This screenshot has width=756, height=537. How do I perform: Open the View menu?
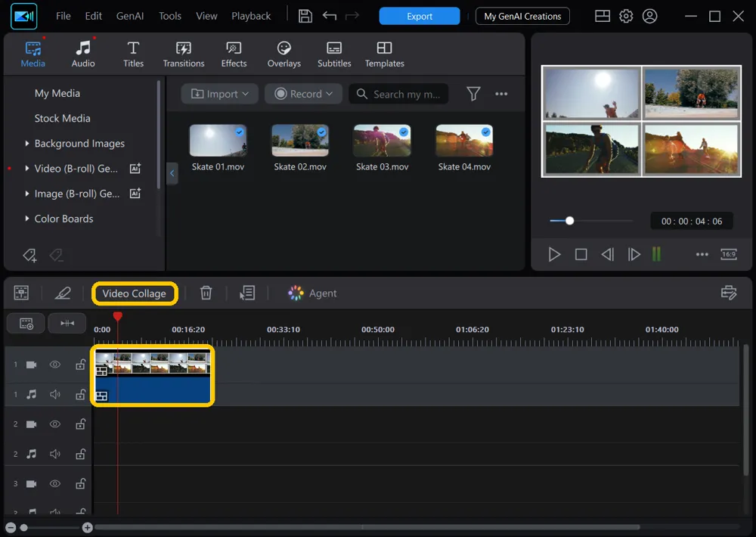(206, 16)
